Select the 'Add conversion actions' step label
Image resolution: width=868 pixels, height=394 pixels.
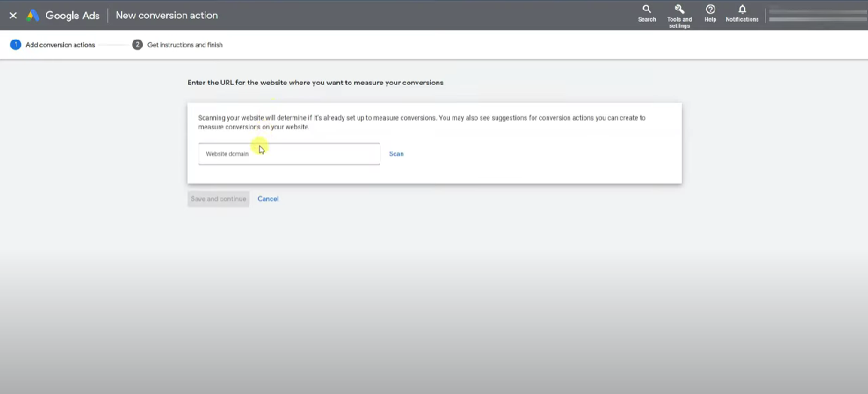(60, 45)
